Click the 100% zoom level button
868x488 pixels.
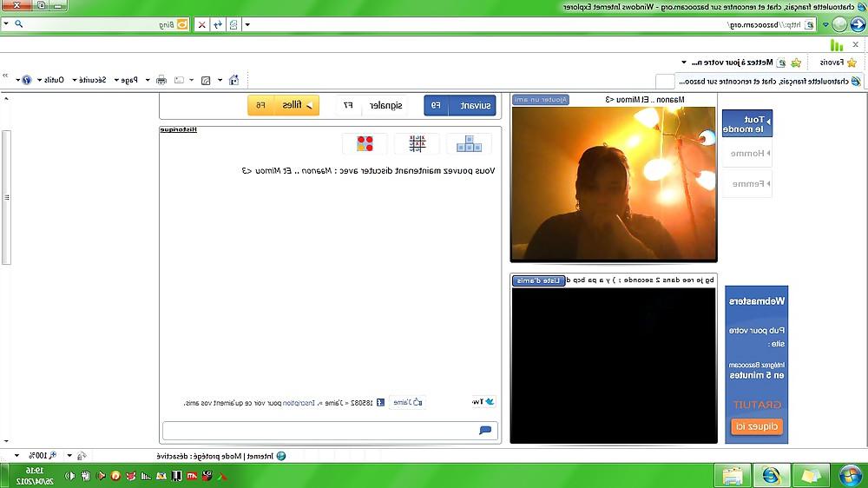[43, 455]
